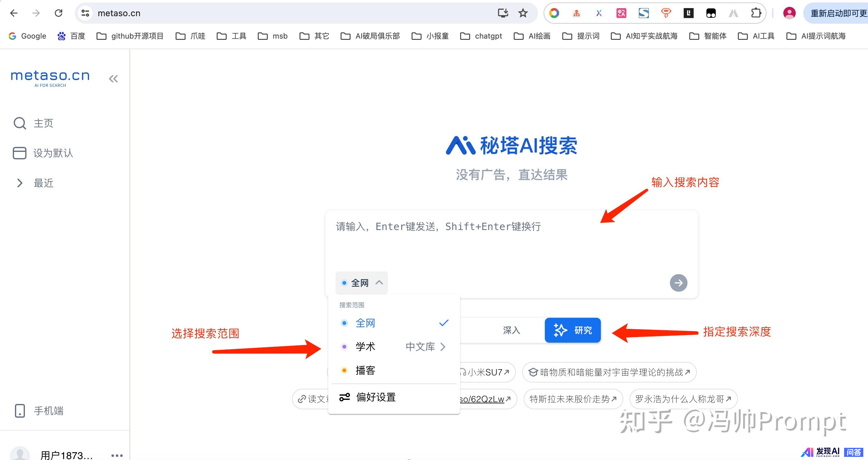Click 暗物质和暗能量 suggested query

(x=609, y=372)
